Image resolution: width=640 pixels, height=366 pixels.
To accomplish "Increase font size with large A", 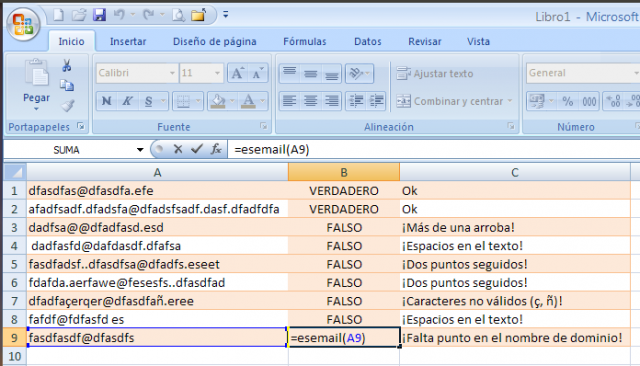I will tap(238, 73).
